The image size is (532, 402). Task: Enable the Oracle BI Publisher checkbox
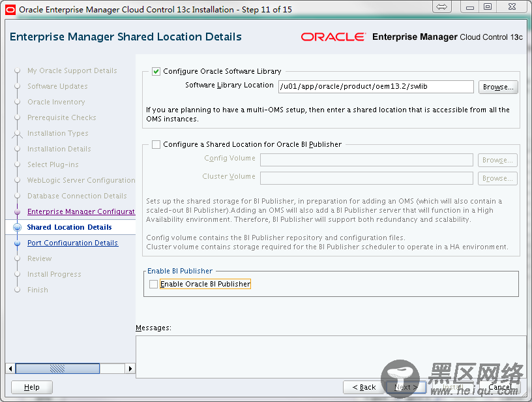154,284
